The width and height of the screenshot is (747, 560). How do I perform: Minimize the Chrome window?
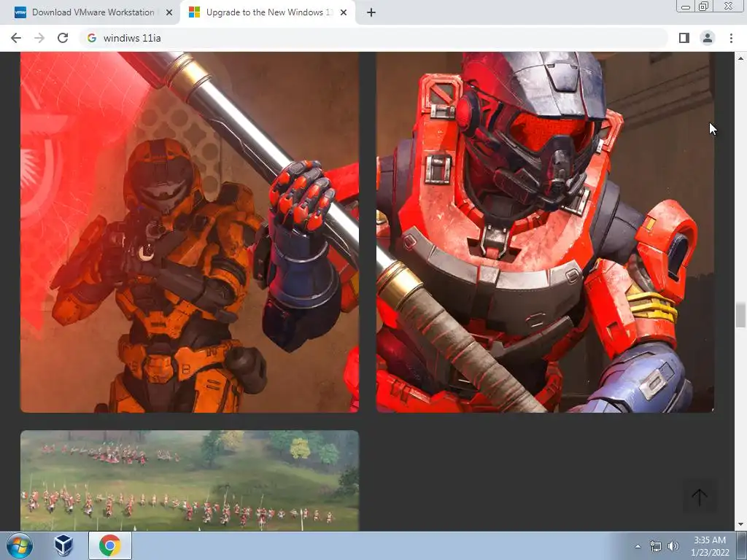(686, 6)
